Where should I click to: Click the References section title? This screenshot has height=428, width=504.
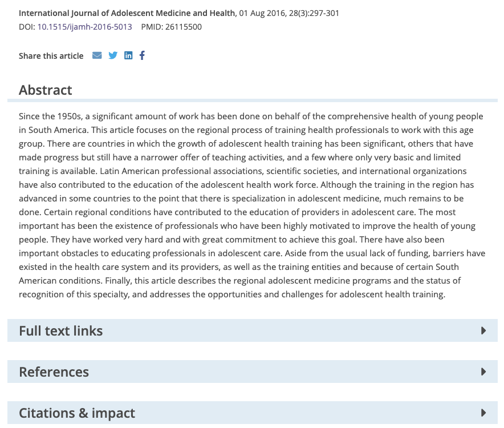coord(54,372)
